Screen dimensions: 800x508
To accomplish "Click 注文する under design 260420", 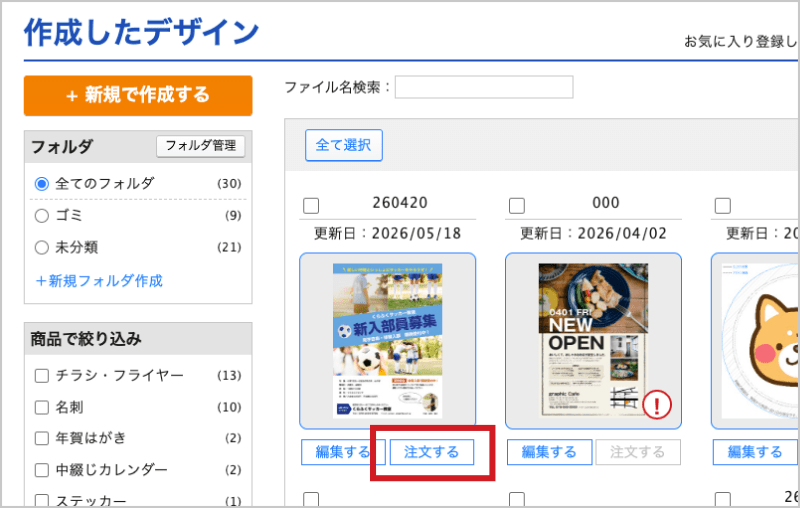I will click(x=432, y=452).
